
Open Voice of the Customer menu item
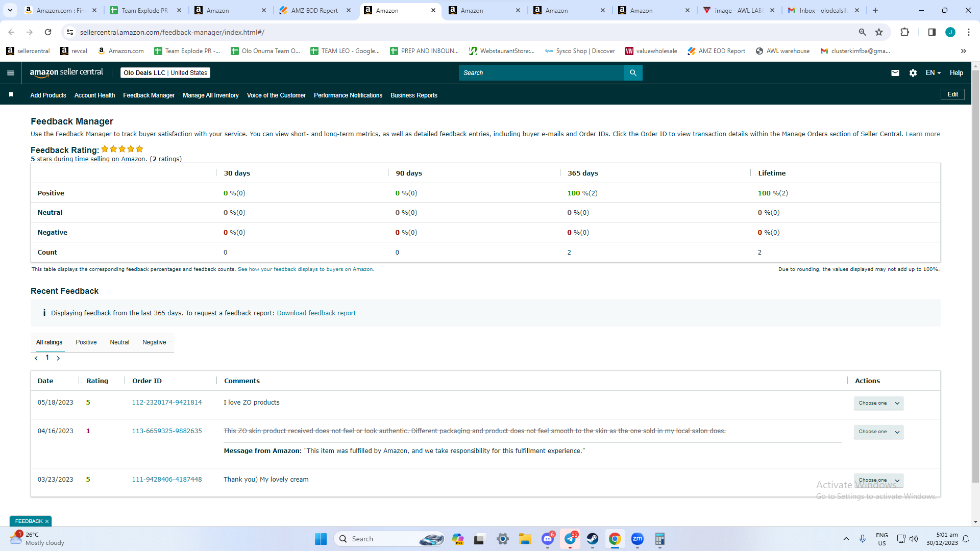coord(276,95)
